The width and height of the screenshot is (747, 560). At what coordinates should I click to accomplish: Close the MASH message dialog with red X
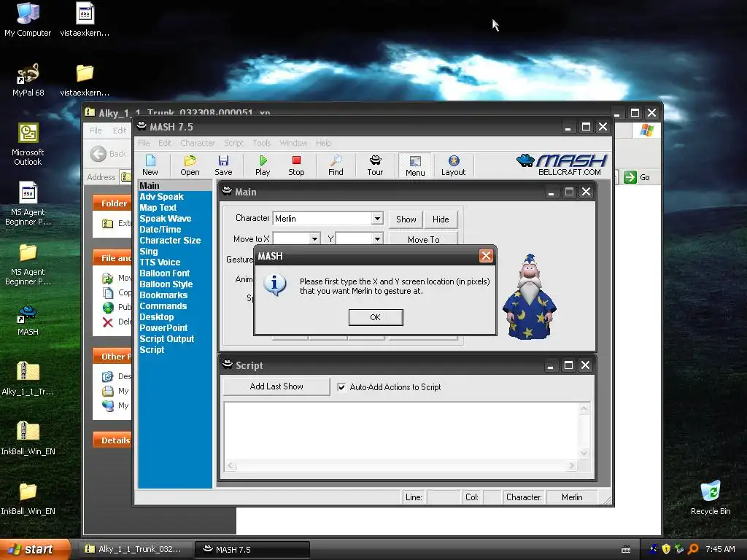[486, 256]
